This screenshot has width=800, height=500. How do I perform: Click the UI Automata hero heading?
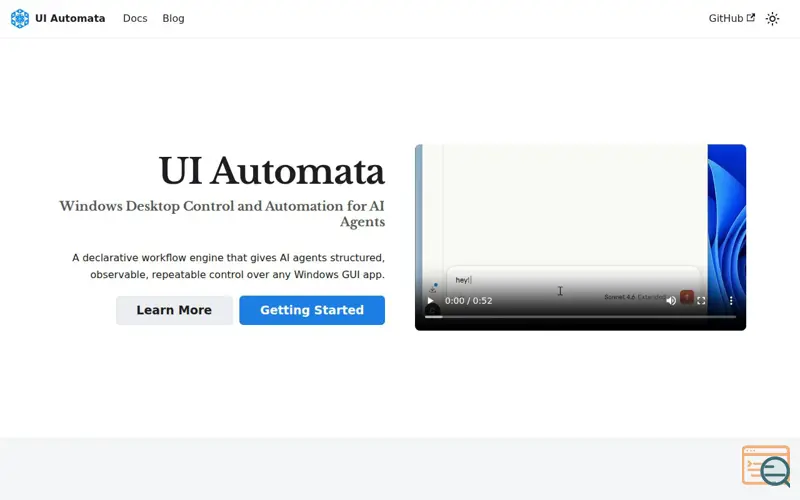tap(271, 171)
